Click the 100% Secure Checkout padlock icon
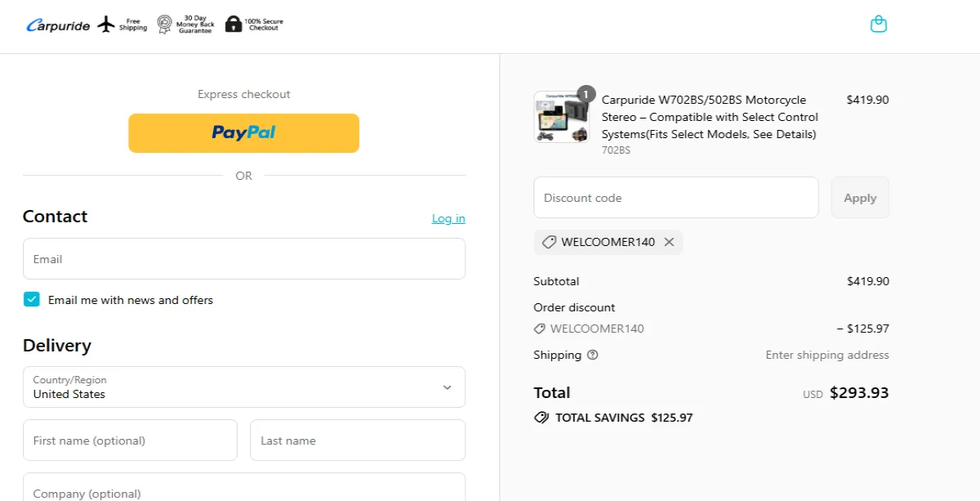 [234, 23]
